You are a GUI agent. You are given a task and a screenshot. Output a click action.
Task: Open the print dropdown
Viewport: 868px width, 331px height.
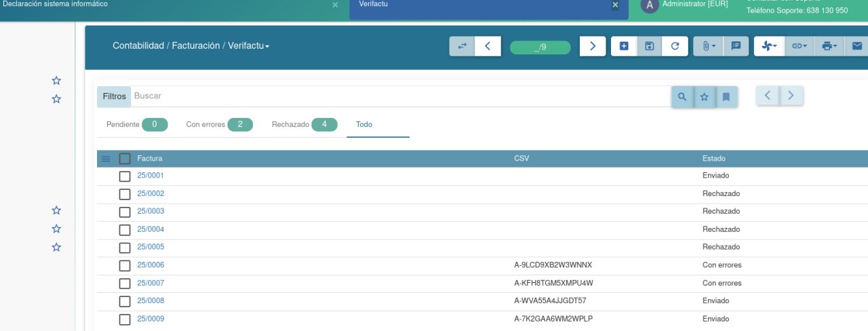pyautogui.click(x=829, y=46)
